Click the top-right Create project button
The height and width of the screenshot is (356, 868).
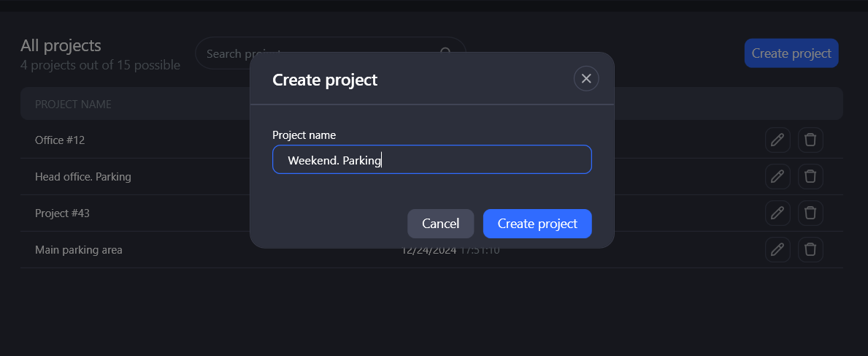[x=791, y=53]
